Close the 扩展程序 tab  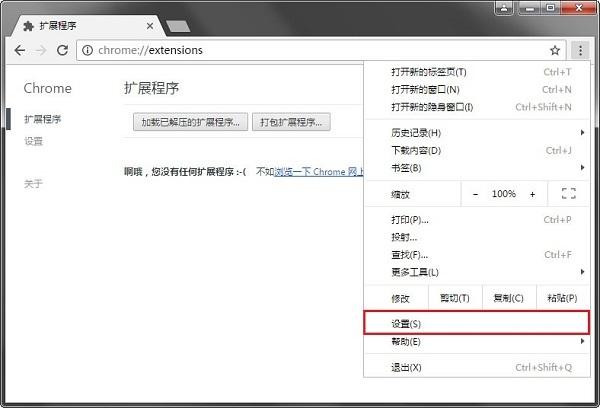[150, 26]
